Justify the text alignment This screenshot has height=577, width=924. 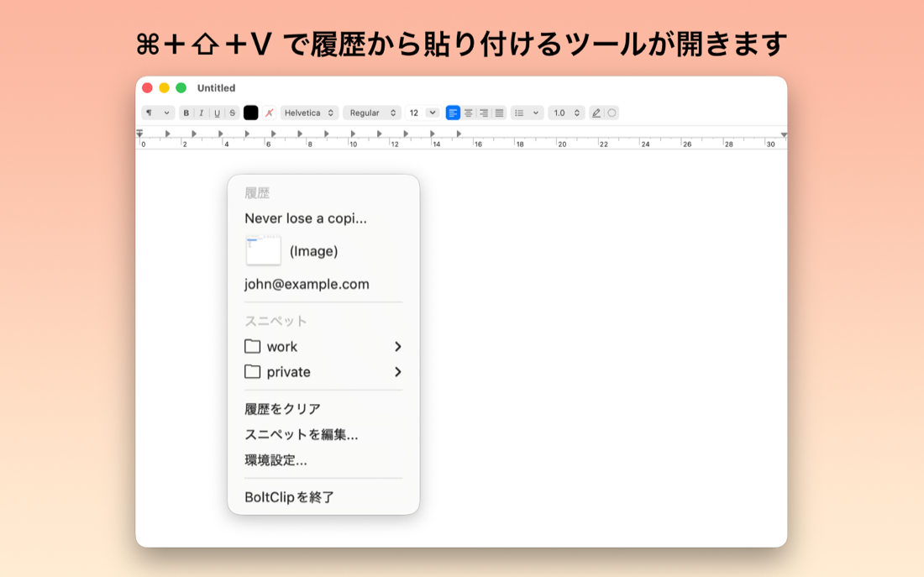point(499,113)
